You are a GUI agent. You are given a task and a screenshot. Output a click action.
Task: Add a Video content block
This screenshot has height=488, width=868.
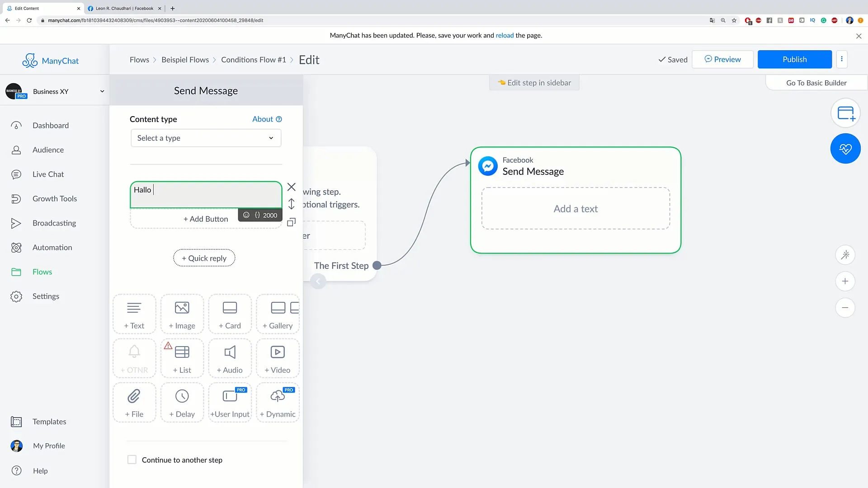point(278,359)
